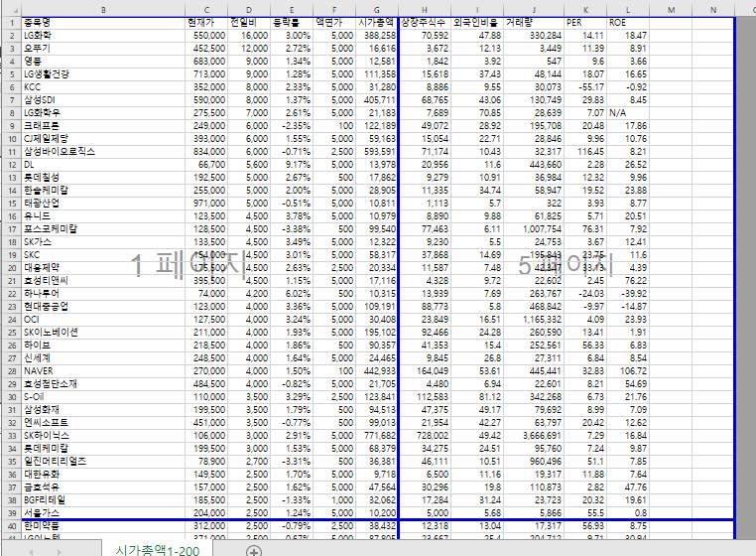Select the 하나투어 stock name cell
This screenshot has height=556, width=756.
pos(103,294)
